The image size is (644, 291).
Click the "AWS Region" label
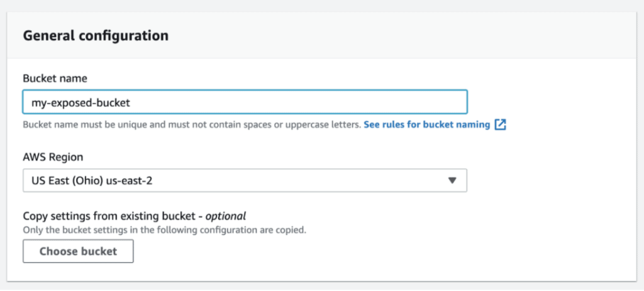coord(53,157)
